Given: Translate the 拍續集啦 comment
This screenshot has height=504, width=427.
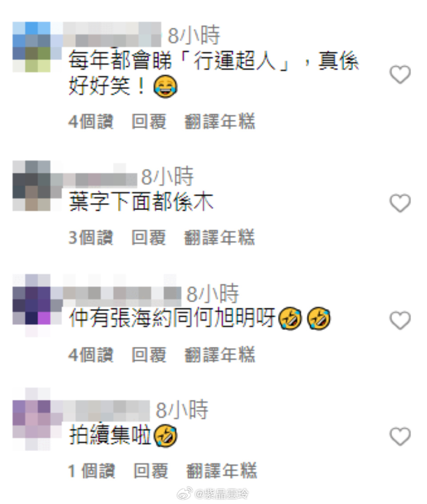Looking at the screenshot, I should pos(222,471).
